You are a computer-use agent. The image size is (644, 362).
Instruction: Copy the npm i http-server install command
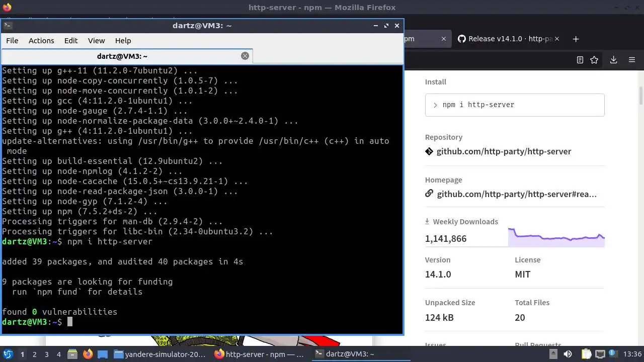pos(515,105)
